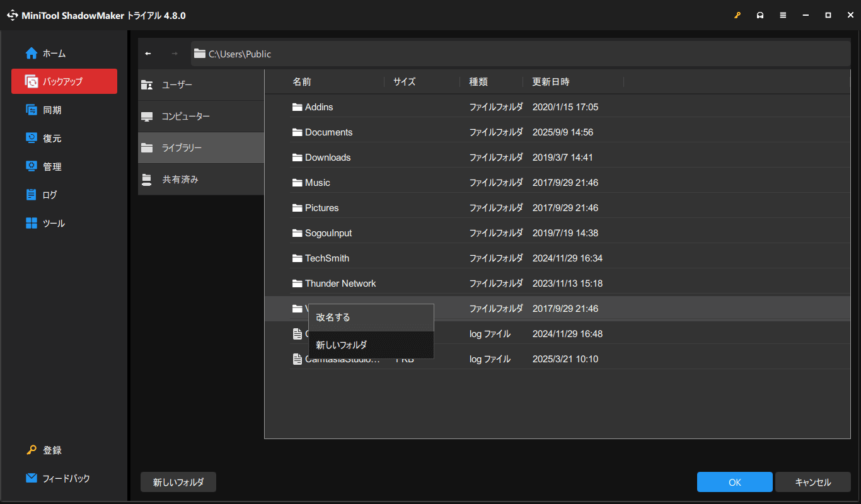Click the C:\Users\Public path field
The height and width of the screenshot is (504, 861).
(521, 54)
